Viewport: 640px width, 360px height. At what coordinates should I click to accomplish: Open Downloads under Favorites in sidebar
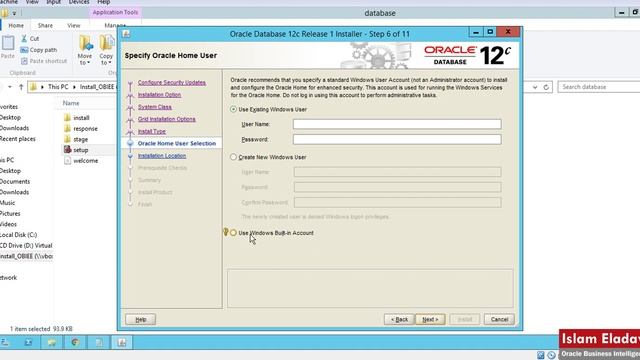14,128
